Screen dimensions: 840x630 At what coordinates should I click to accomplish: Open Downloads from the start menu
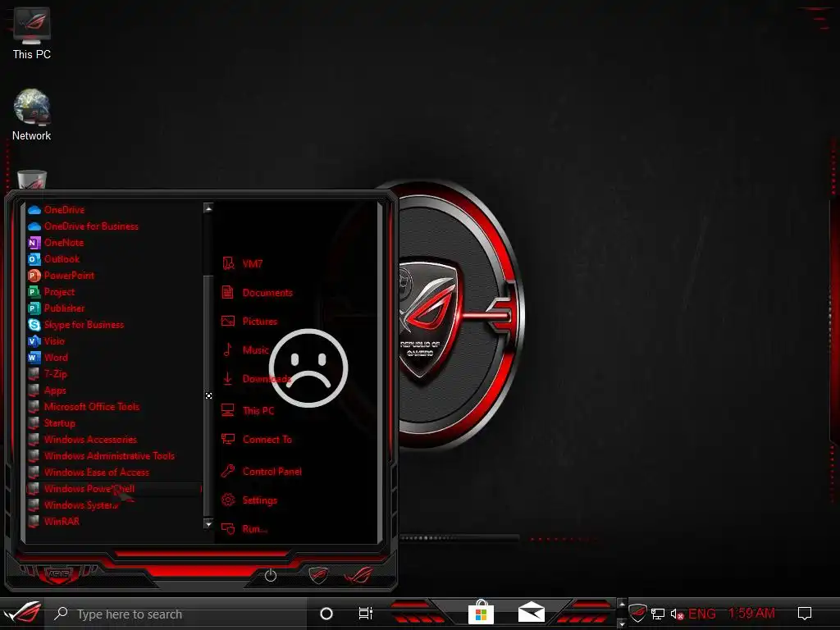(256, 379)
